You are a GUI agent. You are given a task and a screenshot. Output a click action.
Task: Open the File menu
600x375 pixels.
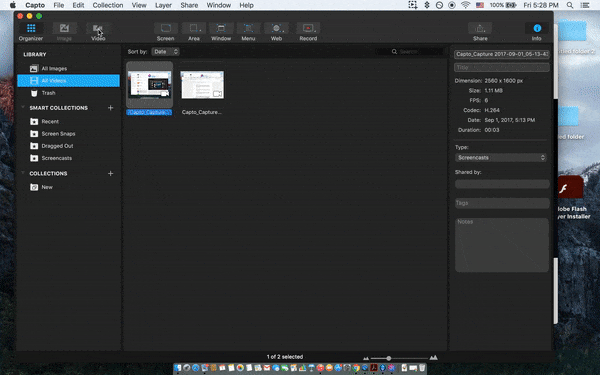[59, 5]
